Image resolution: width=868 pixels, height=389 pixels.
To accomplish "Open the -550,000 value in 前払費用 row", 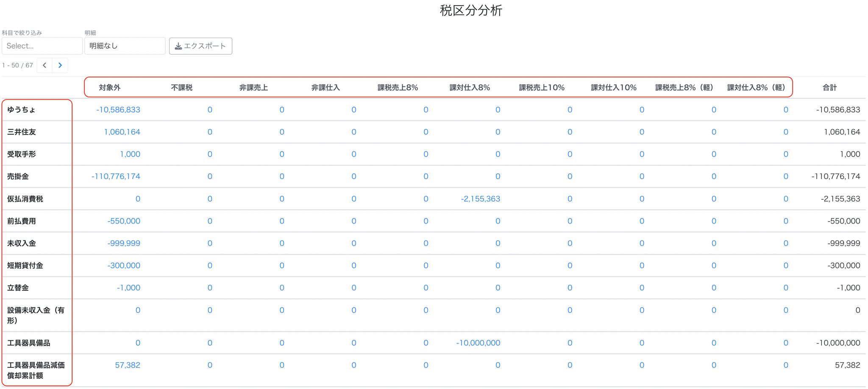I will (x=124, y=221).
